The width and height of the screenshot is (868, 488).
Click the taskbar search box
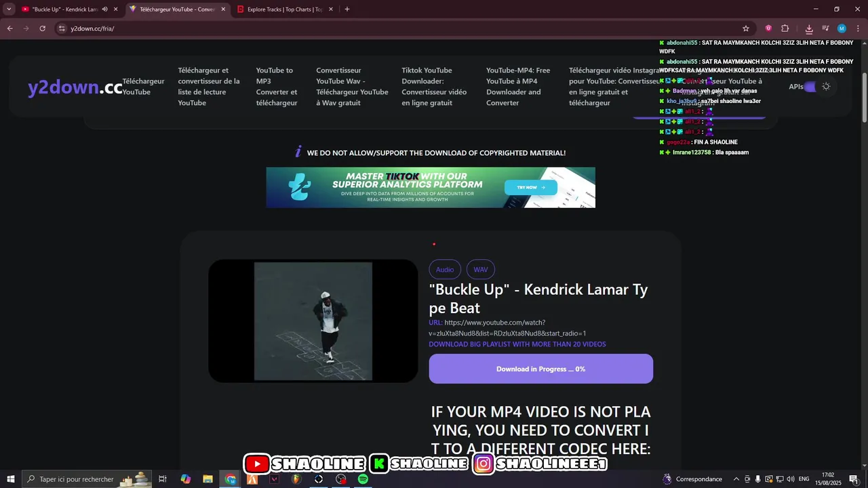click(87, 479)
